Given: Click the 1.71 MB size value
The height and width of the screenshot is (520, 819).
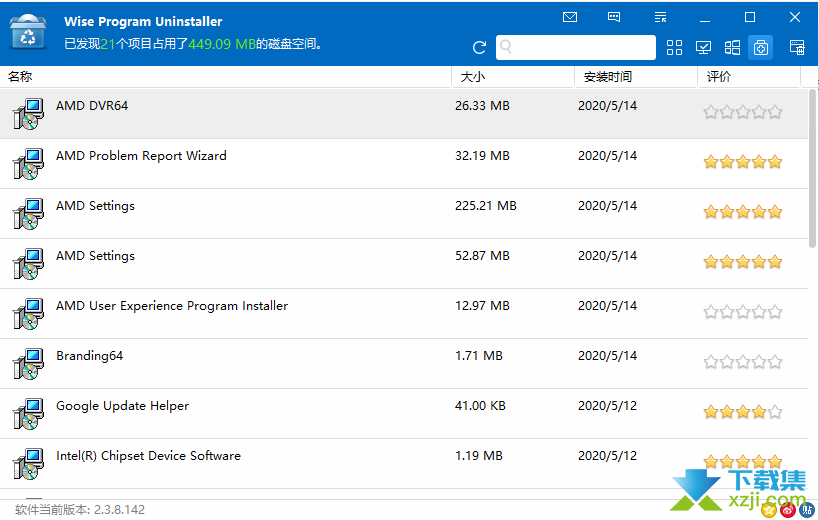Looking at the screenshot, I should [478, 356].
